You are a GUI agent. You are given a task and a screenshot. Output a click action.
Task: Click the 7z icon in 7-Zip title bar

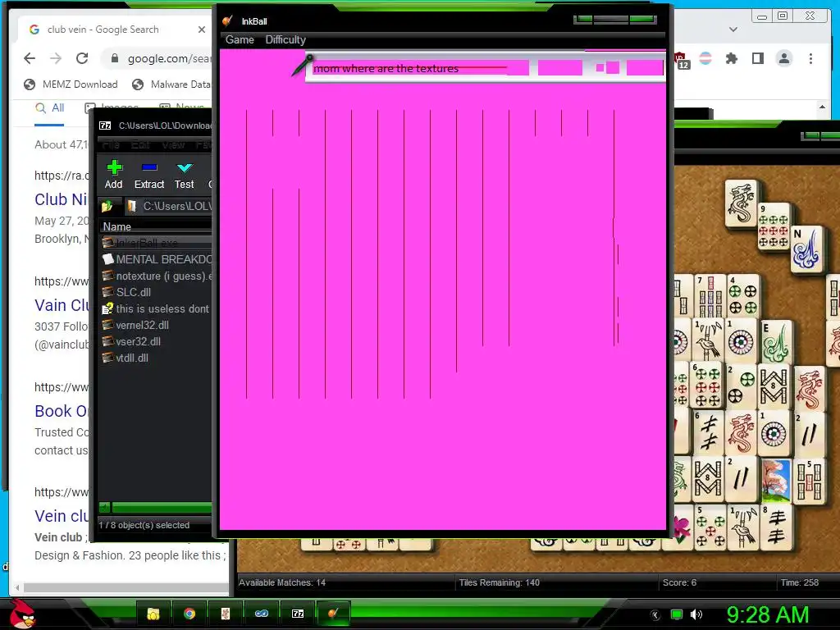tap(105, 126)
